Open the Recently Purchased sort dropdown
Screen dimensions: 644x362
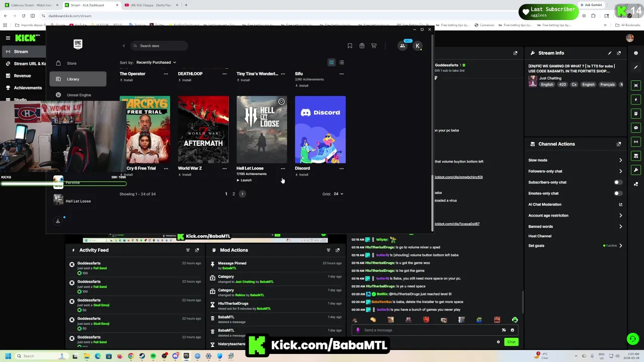(x=156, y=62)
